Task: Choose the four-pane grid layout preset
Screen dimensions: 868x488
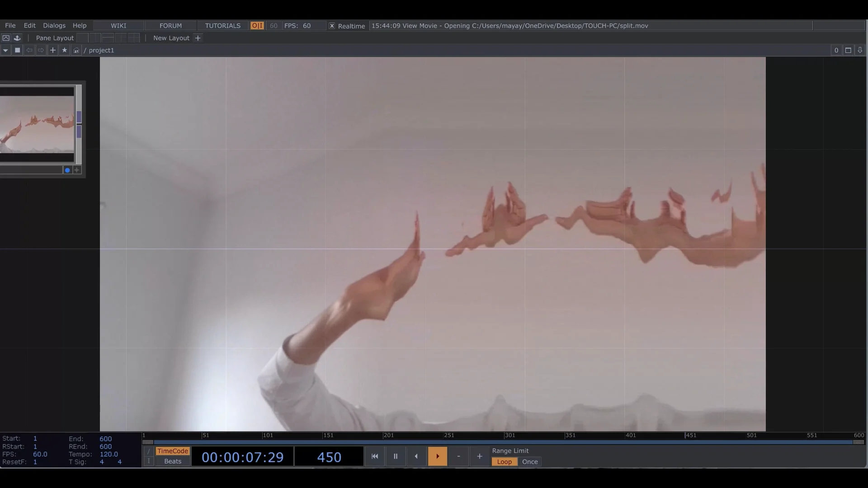Action: [133, 38]
